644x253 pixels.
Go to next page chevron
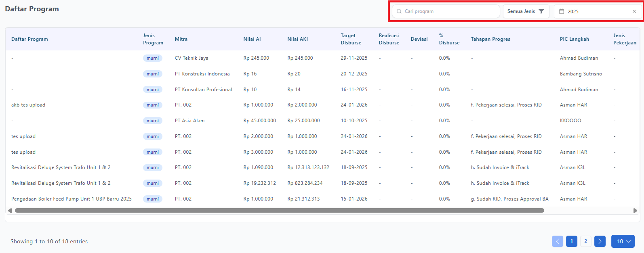600,241
